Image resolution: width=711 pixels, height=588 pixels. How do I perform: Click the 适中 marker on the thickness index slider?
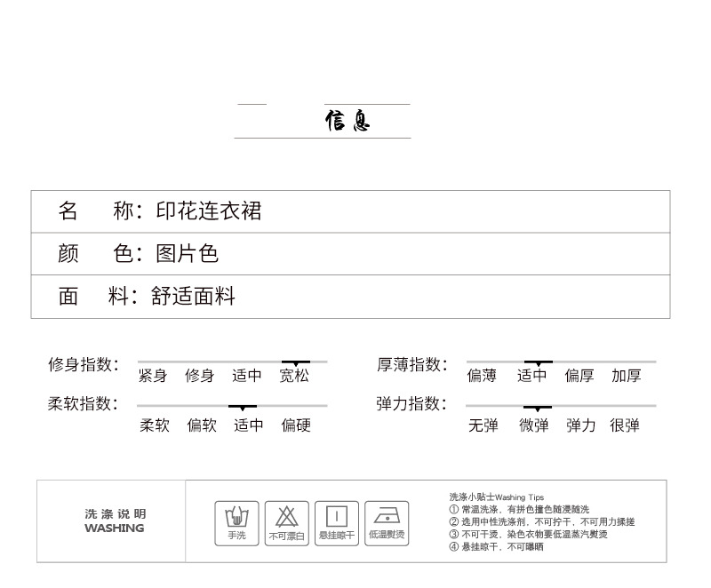tap(539, 363)
